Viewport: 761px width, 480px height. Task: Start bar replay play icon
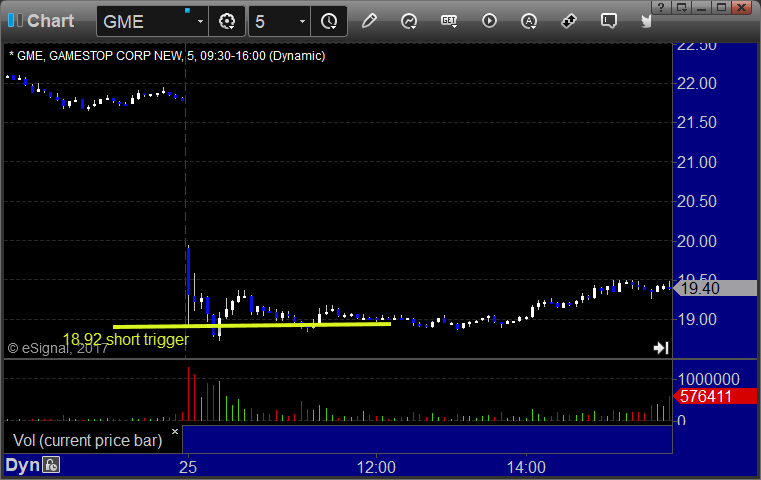pos(489,21)
